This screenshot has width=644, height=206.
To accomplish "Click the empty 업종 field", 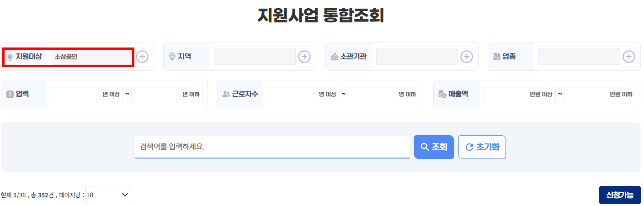I will [580, 57].
